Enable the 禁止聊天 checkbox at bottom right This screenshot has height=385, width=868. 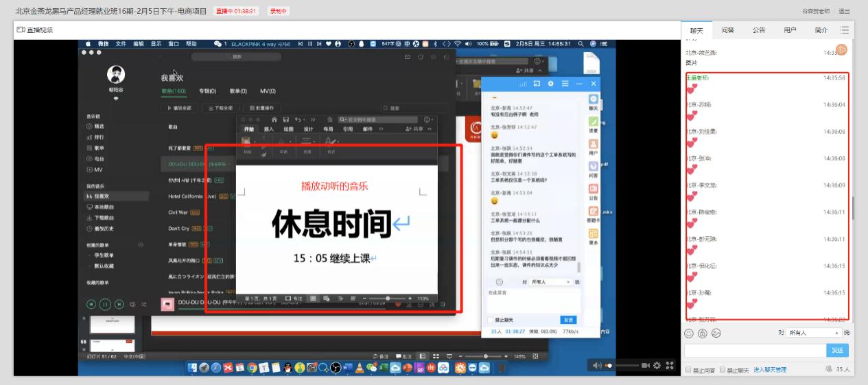[723, 371]
